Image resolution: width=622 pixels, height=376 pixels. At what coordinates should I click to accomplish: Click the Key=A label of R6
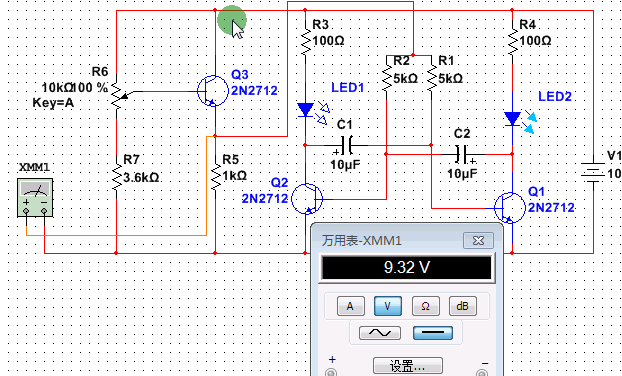click(x=53, y=103)
